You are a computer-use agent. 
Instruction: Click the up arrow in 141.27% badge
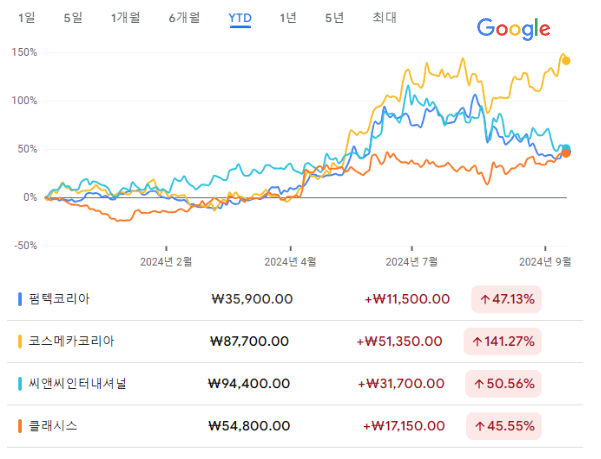[477, 341]
